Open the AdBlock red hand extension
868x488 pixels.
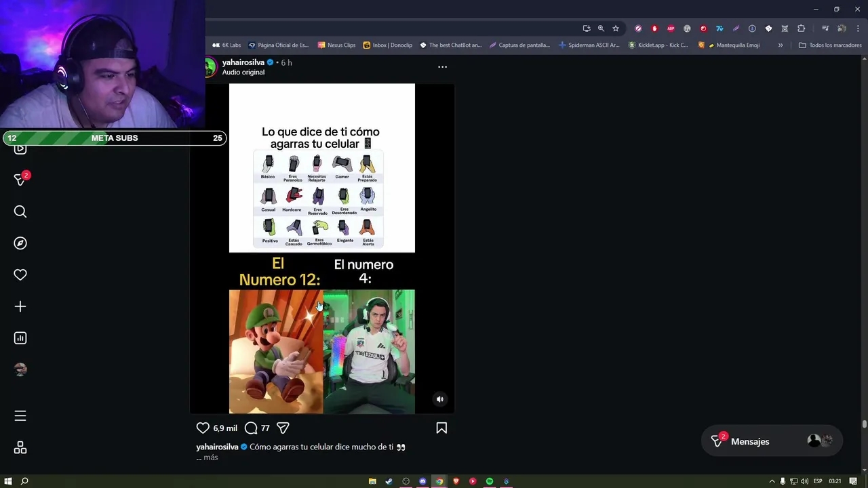coord(654,28)
